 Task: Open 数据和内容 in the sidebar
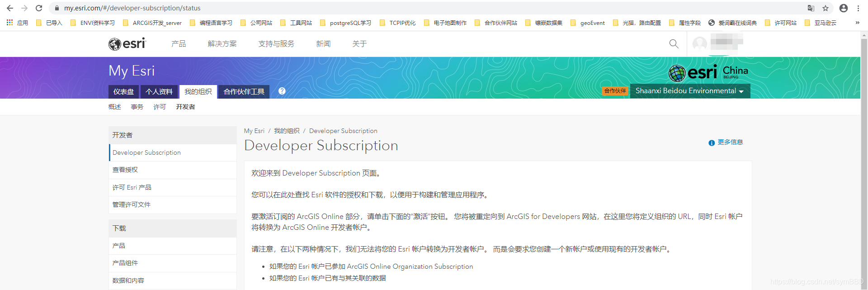(x=173, y=280)
